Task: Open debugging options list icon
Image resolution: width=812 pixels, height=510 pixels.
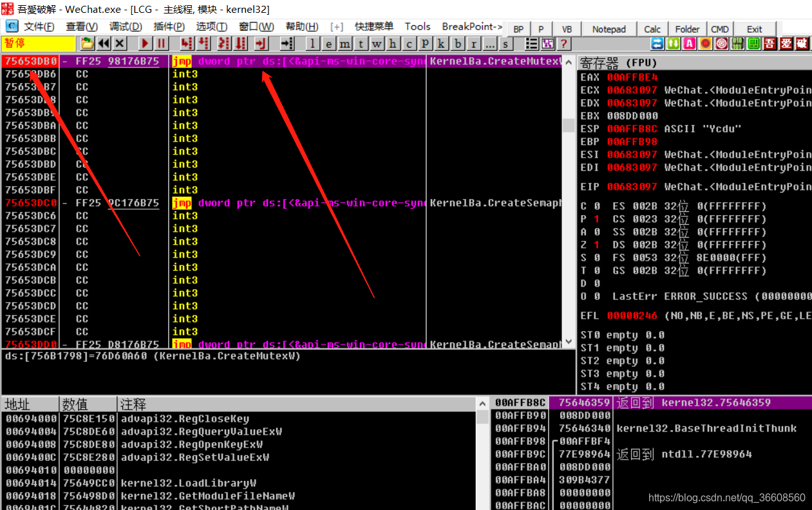Action: tap(532, 44)
